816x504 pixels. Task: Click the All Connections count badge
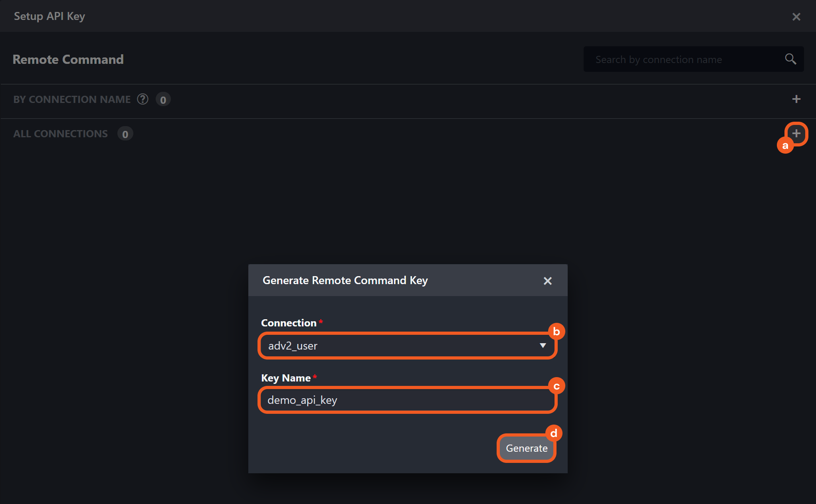tap(125, 134)
